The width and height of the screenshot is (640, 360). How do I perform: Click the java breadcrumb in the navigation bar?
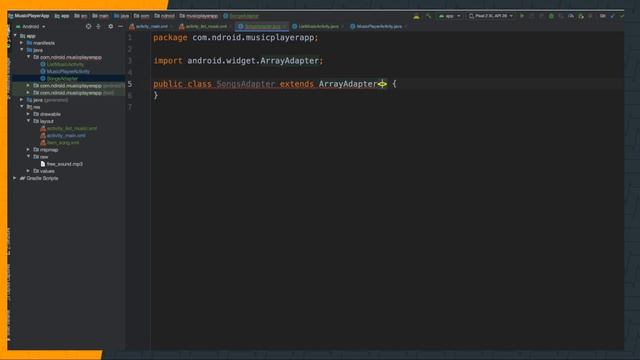pyautogui.click(x=122, y=16)
